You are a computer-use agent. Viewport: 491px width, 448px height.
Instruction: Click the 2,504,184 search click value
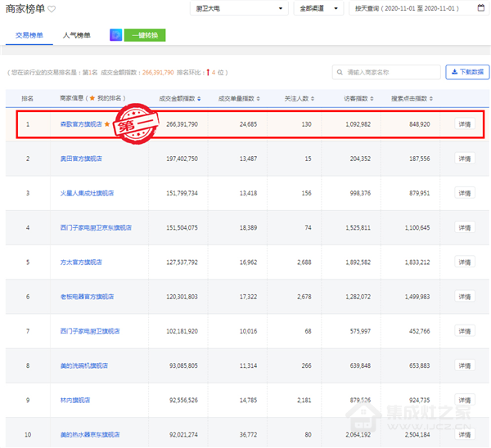tap(417, 435)
